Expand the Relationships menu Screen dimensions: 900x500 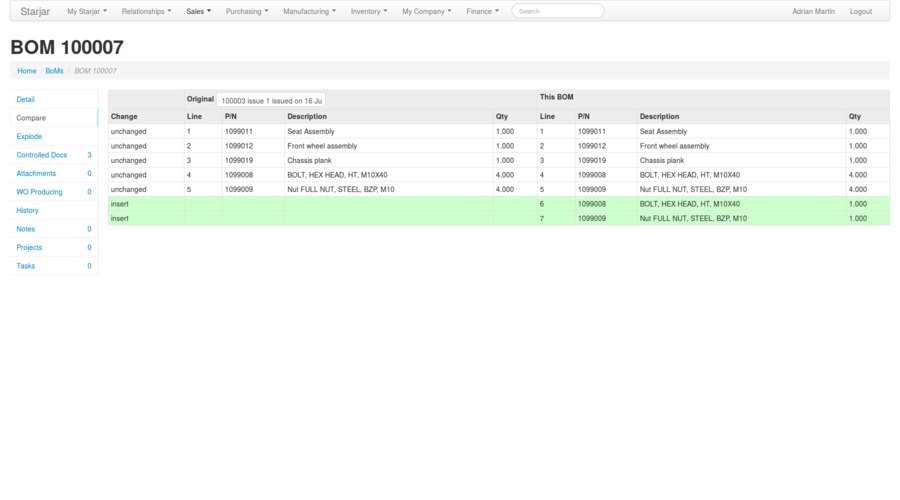[146, 11]
